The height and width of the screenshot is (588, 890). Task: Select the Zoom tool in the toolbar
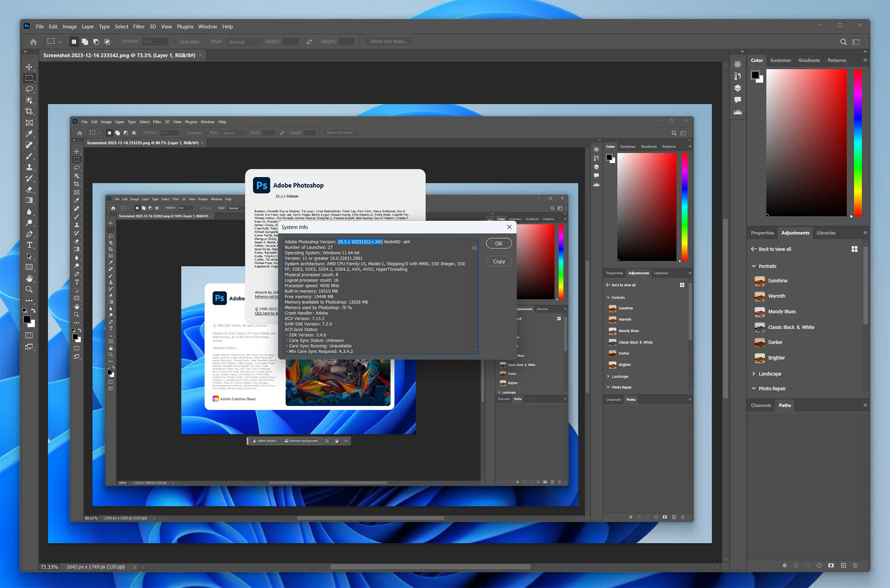29,289
